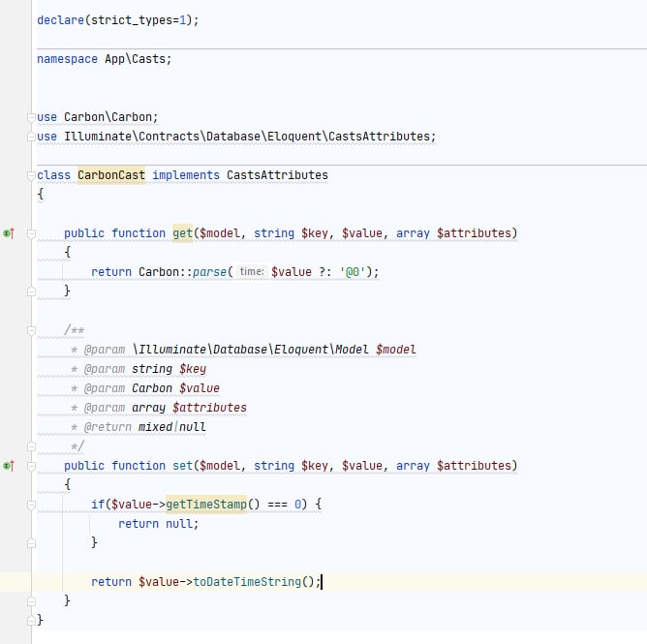Click '$model' parameter in get function signature
647x644 pixels.
click(220, 233)
